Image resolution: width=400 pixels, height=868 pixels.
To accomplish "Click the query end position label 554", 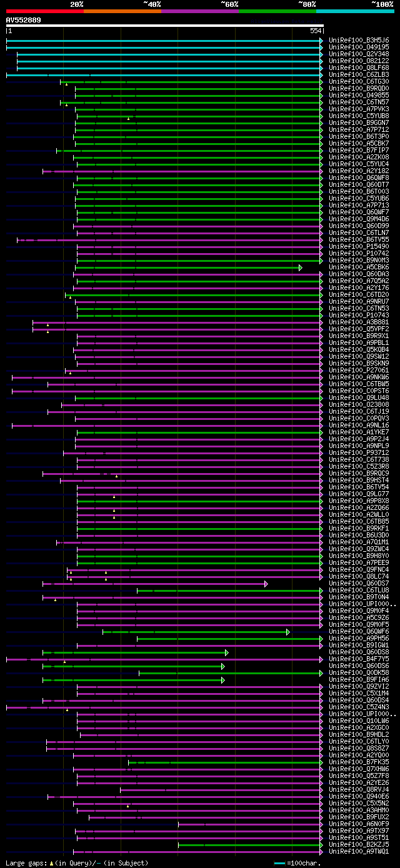I will tap(316, 31).
